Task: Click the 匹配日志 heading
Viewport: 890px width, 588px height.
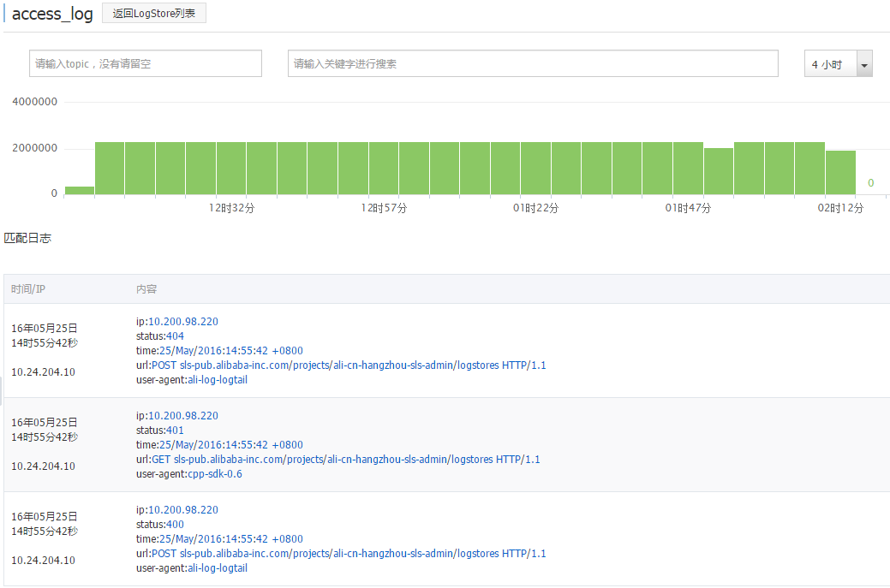Action: [x=27, y=238]
